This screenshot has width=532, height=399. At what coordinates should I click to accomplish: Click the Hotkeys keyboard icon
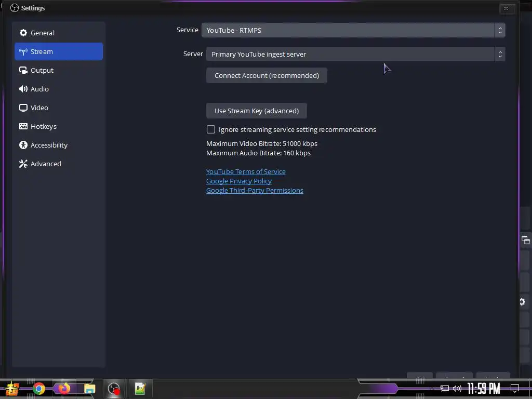pos(23,126)
